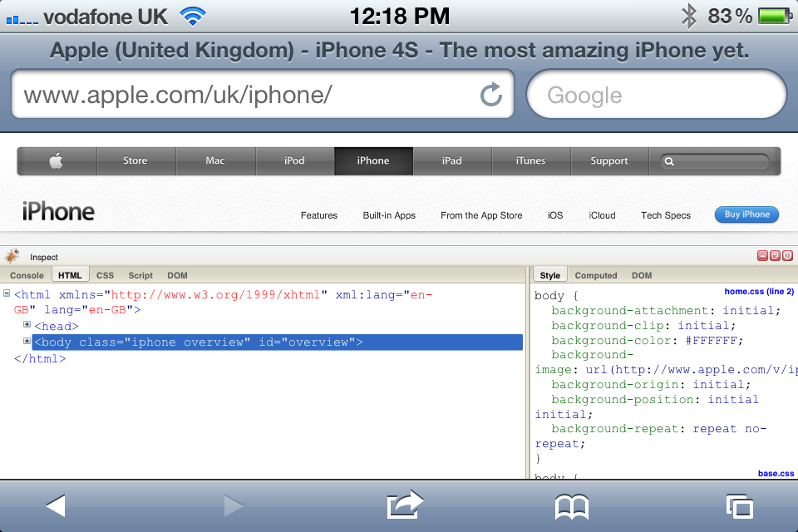Open the Safari bookmarks book icon

572,505
